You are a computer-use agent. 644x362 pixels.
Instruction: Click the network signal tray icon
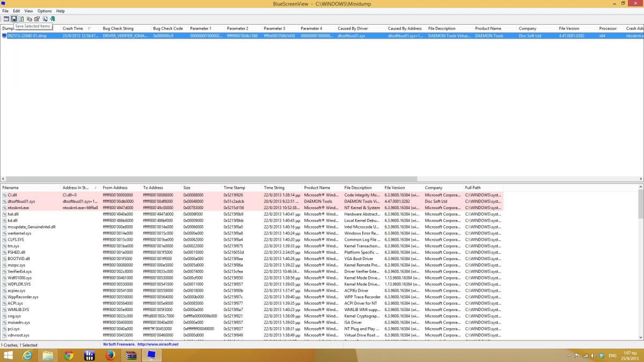click(x=585, y=356)
